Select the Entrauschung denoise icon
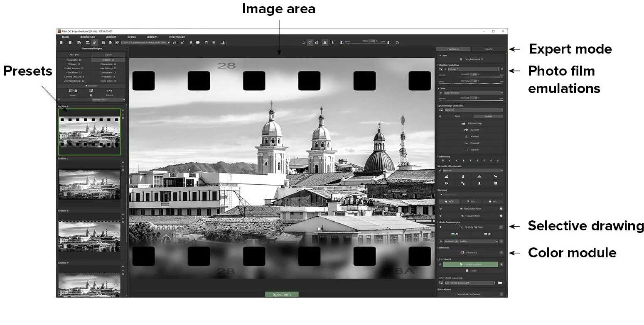Screen dimensions: 644x325 [462, 122]
